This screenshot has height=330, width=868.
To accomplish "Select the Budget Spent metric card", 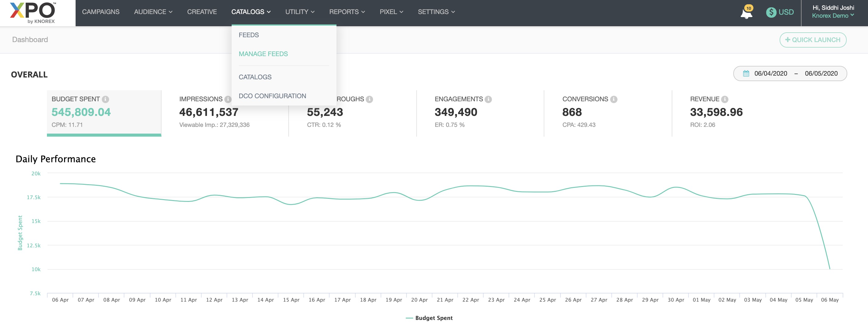I will pos(104,112).
